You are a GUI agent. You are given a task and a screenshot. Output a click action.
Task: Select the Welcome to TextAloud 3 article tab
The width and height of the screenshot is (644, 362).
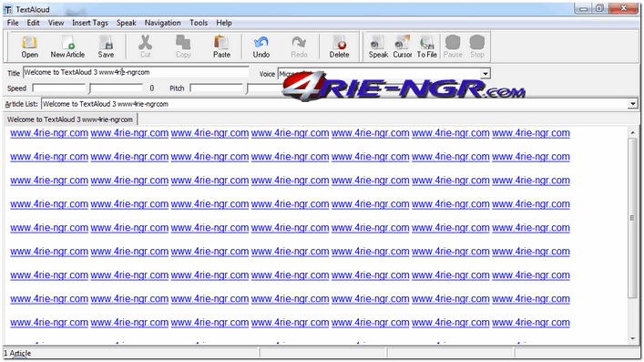coord(70,119)
